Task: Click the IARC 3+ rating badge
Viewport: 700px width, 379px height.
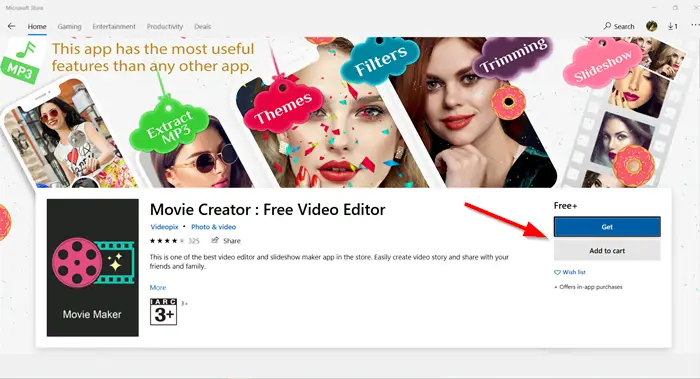Action: pos(163,312)
